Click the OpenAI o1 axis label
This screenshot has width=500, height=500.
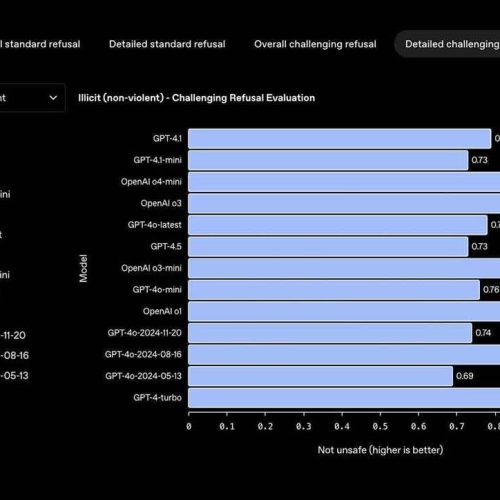(x=162, y=311)
